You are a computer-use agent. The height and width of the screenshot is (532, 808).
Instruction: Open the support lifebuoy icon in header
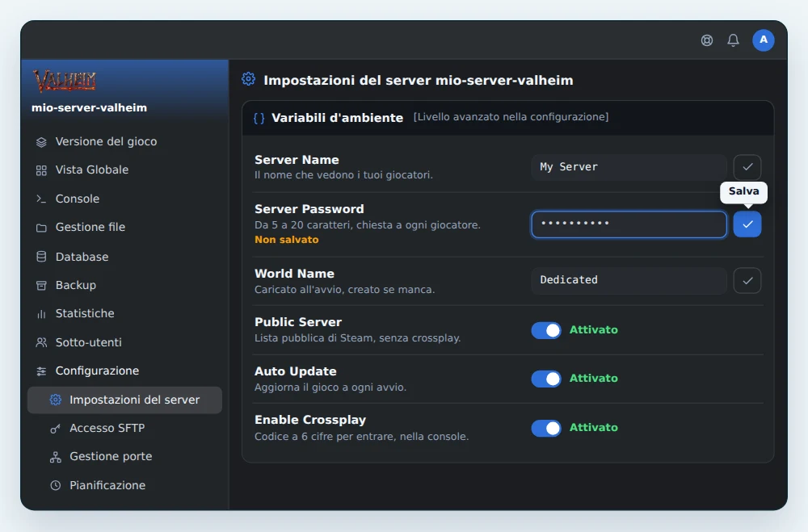pyautogui.click(x=707, y=40)
